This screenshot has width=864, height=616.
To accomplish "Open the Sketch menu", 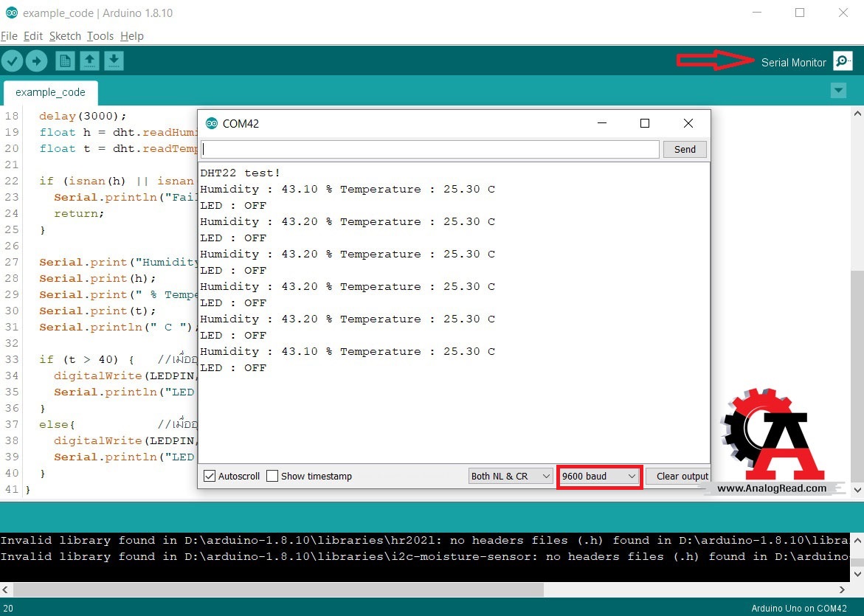I will pyautogui.click(x=65, y=36).
